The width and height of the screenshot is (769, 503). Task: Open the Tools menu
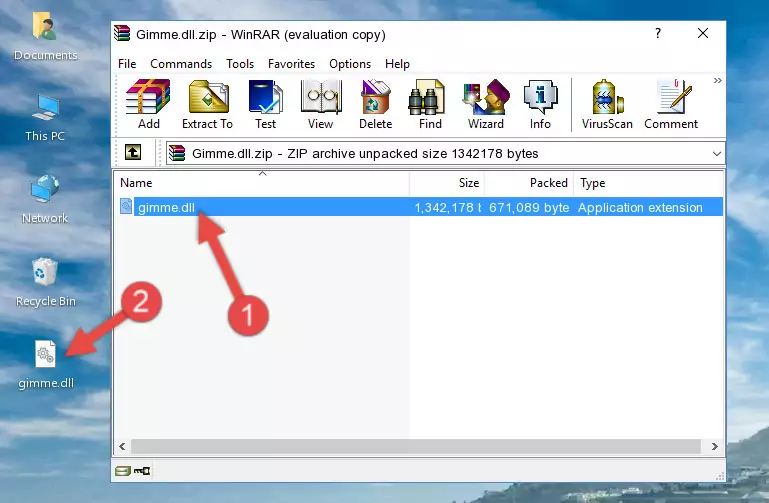coord(240,64)
